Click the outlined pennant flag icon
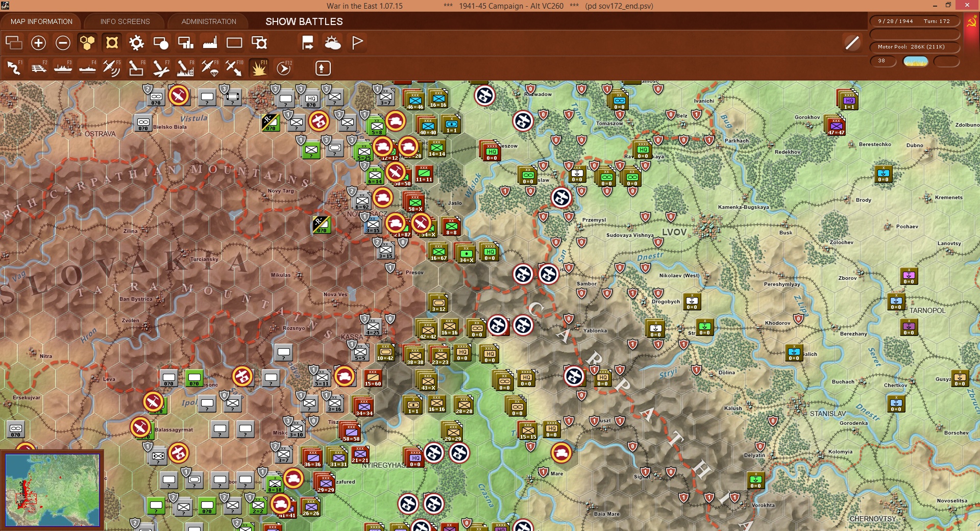 click(357, 43)
